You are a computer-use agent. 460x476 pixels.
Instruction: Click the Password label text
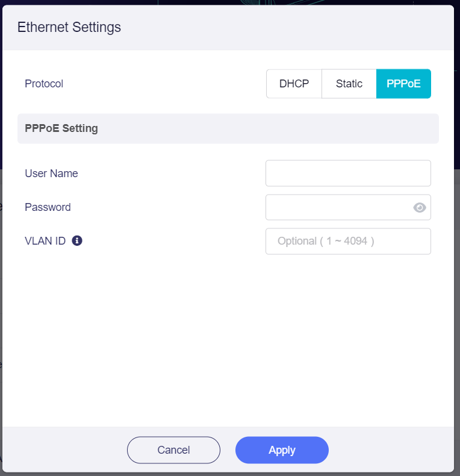tap(48, 207)
